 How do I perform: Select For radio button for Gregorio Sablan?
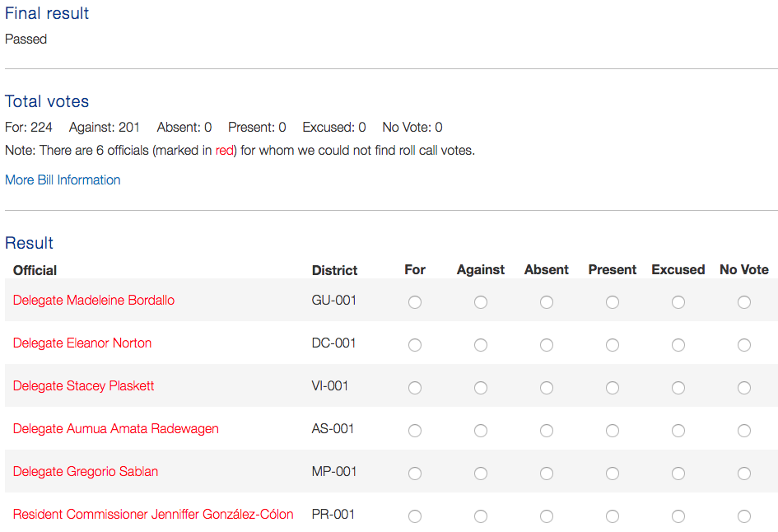click(415, 474)
